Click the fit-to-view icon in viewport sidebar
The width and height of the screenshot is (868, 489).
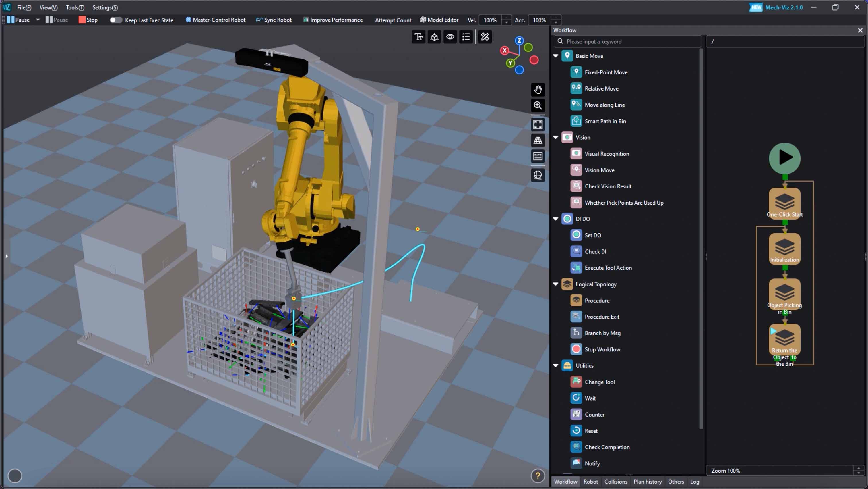[538, 124]
